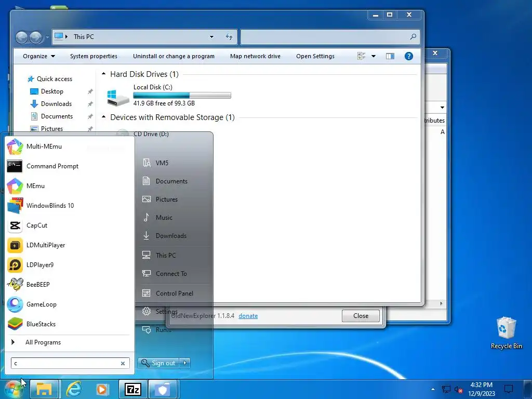Click the Sign out button
Viewport: 532px width, 399px height.
158,363
